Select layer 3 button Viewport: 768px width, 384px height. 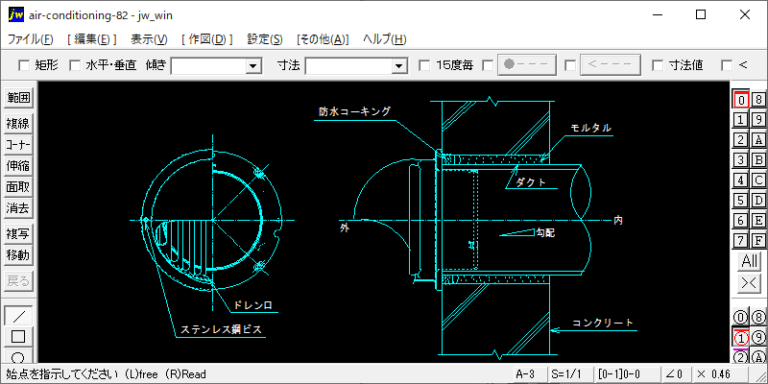(741, 160)
